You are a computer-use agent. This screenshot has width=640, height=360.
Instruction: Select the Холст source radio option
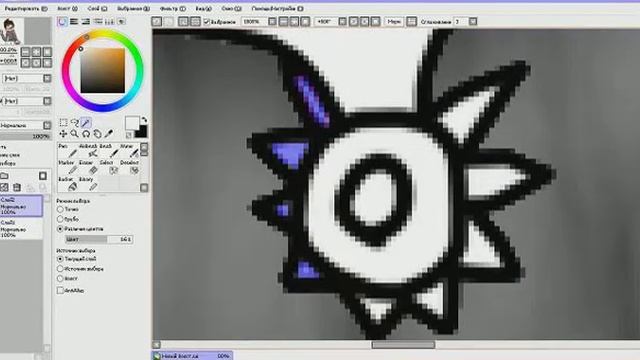[60, 278]
